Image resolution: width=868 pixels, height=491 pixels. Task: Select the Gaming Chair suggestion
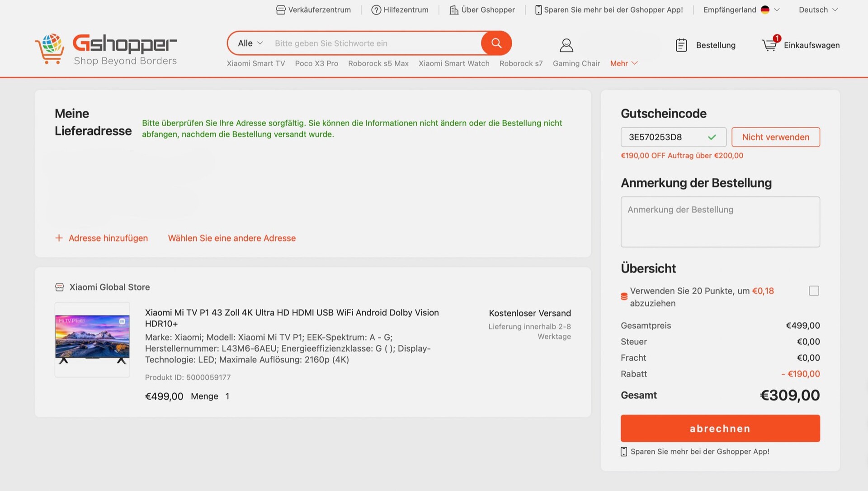pyautogui.click(x=576, y=63)
